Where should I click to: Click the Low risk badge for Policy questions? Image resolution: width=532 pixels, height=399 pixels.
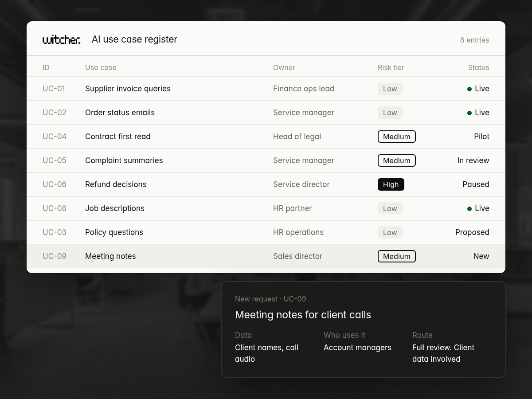390,232
